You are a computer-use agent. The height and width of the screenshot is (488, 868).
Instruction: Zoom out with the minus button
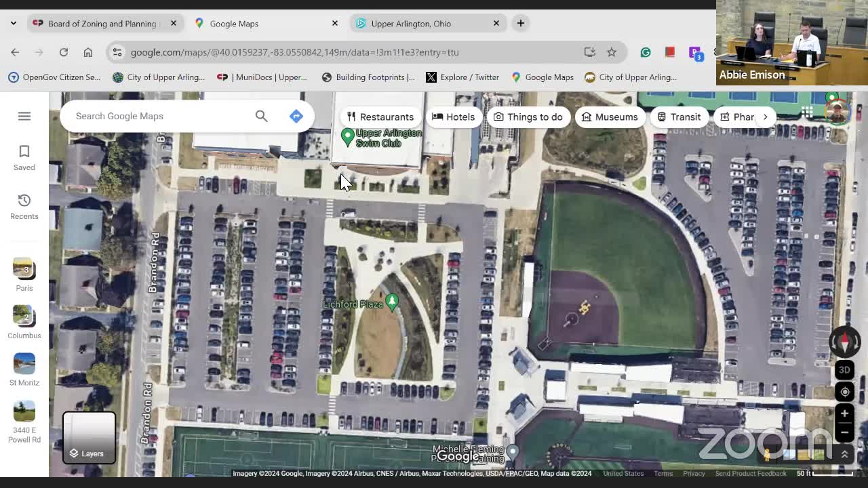click(844, 432)
